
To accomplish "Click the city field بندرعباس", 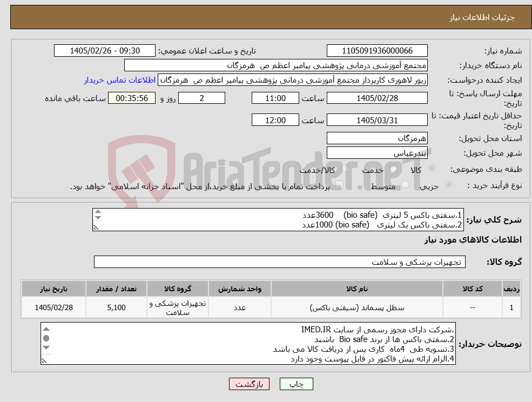I will pyautogui.click(x=377, y=153).
